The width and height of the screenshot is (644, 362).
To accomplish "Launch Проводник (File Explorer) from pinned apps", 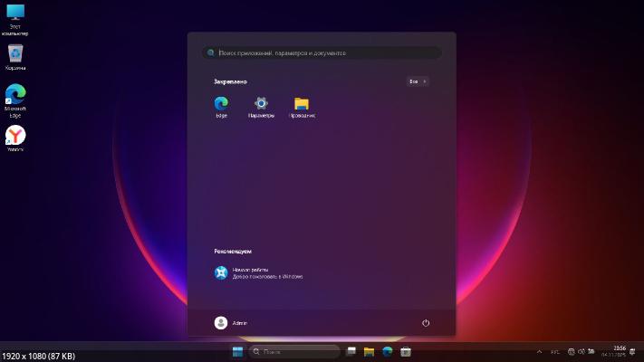I will coord(302,104).
